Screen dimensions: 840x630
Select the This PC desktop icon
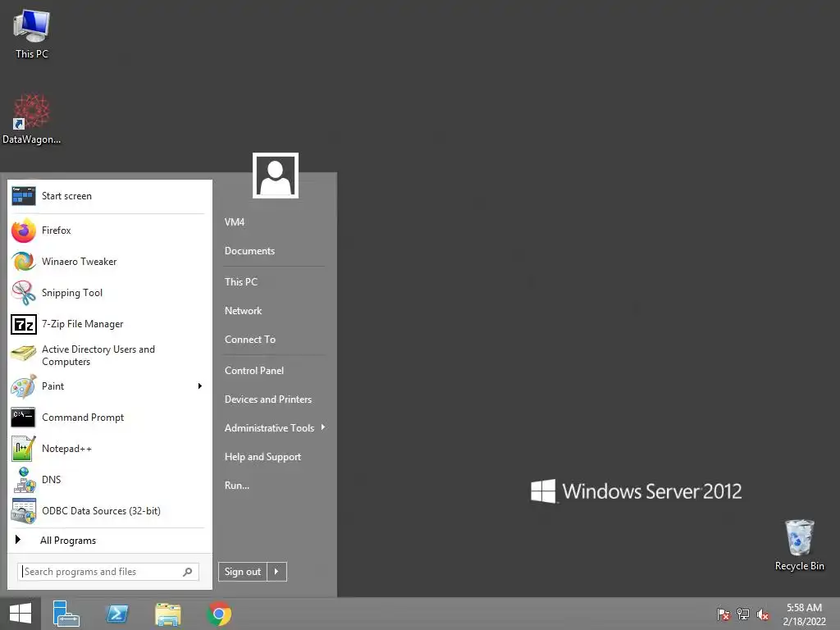(32, 33)
